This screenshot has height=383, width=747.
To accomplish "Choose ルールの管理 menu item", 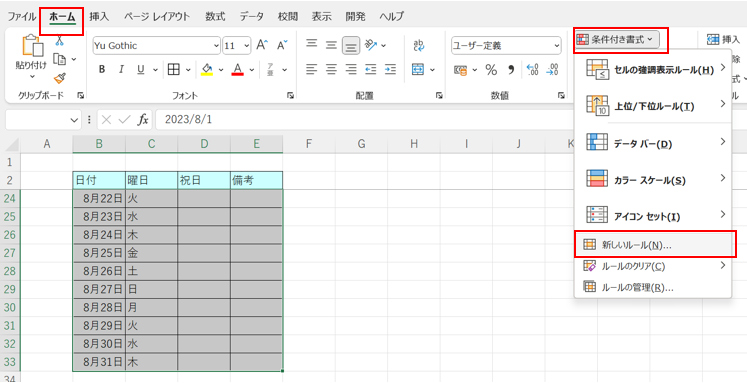I will click(653, 287).
